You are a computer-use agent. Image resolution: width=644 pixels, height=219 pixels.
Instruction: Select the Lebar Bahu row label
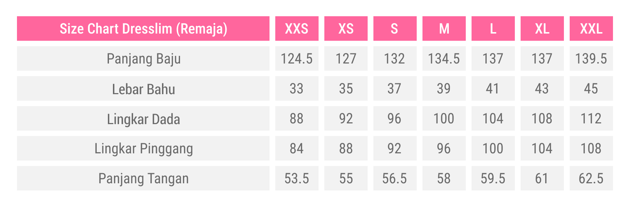tap(143, 89)
